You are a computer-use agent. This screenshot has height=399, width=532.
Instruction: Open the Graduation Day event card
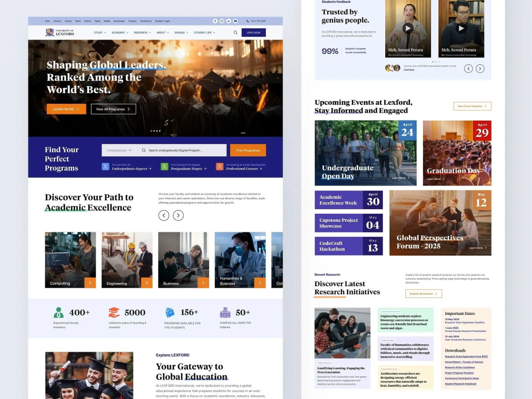[457, 153]
